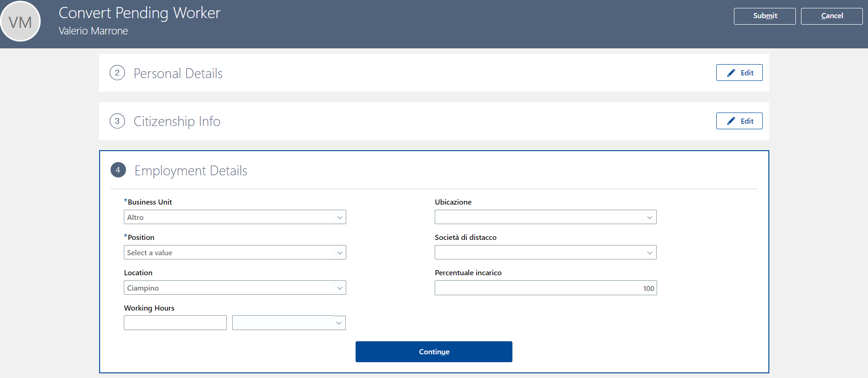Open the Location dropdown showing Ciampino
The width and height of the screenshot is (868, 378).
(235, 288)
